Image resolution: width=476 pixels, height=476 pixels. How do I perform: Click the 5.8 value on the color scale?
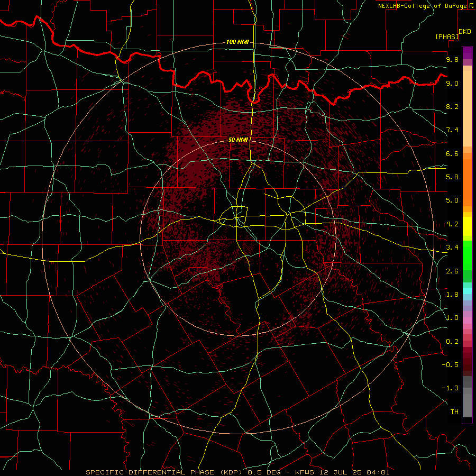[452, 177]
